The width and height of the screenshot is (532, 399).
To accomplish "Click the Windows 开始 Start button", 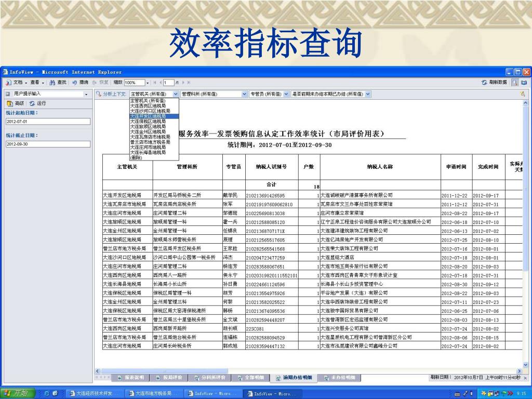I will (x=17, y=394).
